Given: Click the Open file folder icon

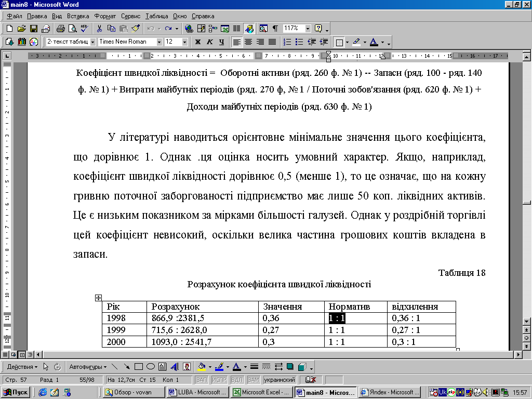Looking at the screenshot, I should pos(21,29).
